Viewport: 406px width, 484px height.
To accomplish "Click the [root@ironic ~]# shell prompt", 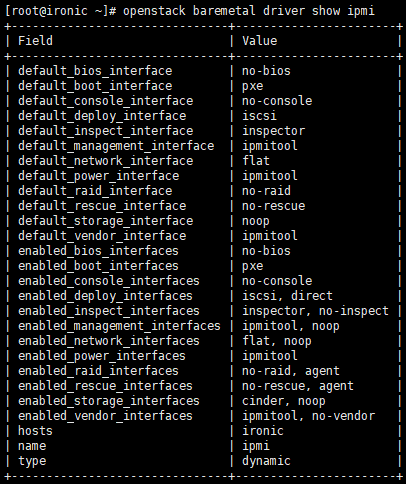I will point(61,11).
